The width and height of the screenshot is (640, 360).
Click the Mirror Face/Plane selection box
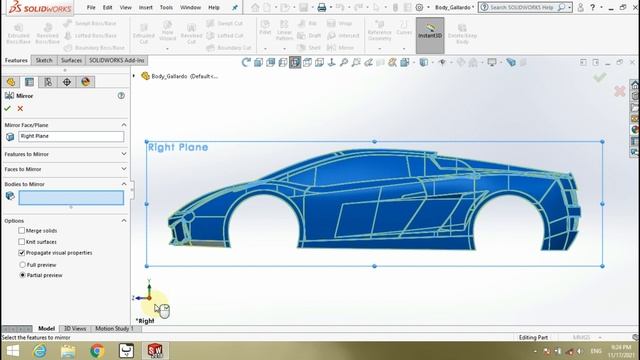coord(71,136)
